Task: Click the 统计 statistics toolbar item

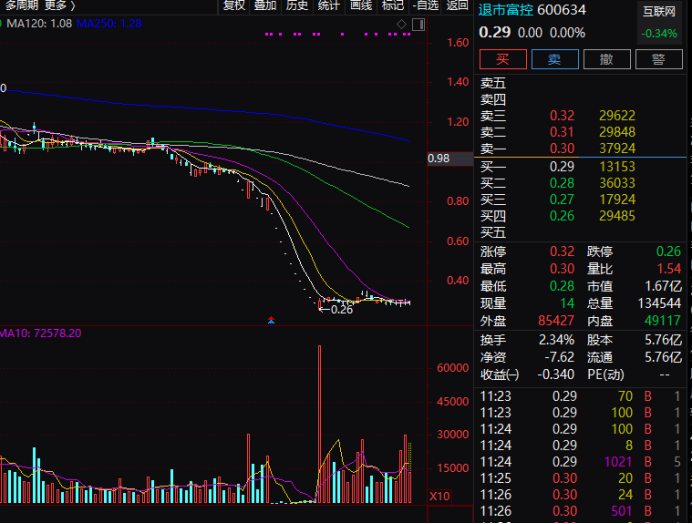Action: [328, 5]
